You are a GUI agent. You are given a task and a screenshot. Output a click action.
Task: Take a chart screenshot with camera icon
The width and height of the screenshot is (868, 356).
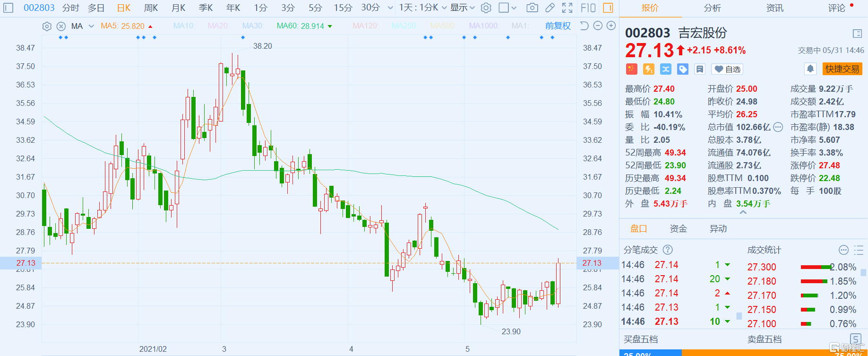pos(532,8)
